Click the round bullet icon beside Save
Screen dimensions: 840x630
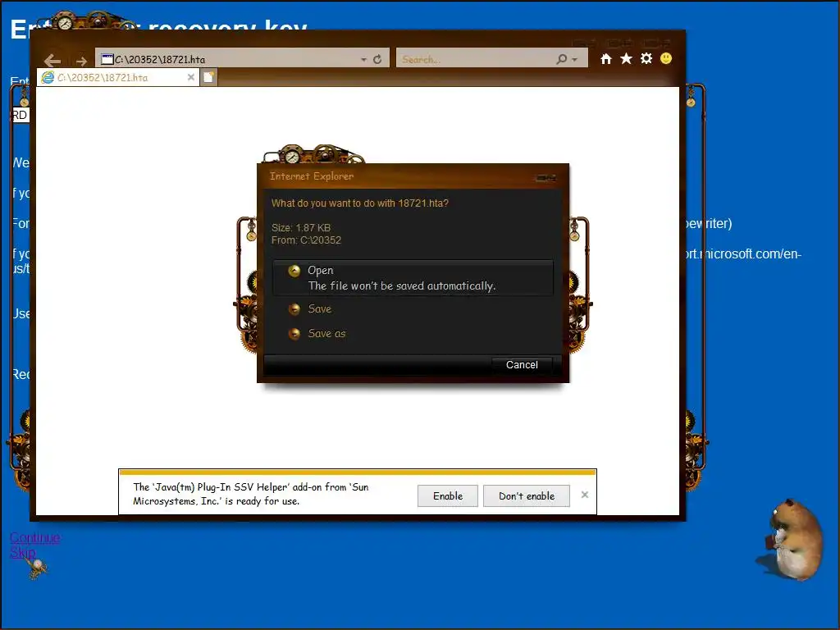[x=294, y=309]
